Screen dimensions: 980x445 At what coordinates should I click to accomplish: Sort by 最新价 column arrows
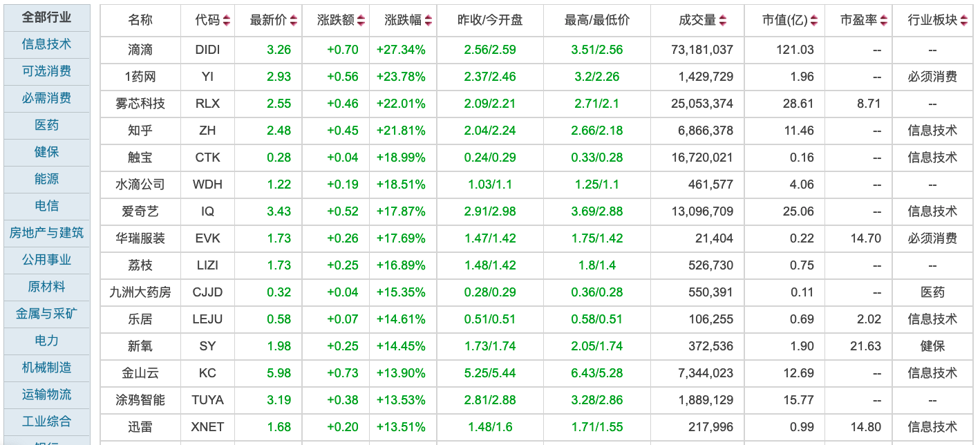(x=294, y=21)
